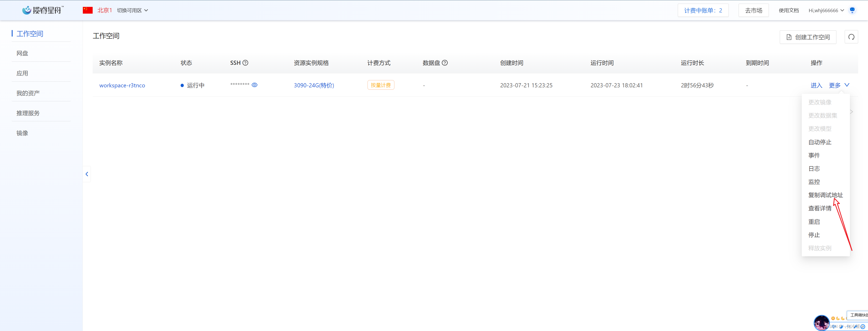This screenshot has height=331, width=868.
Task: Expand the Hi,whj666666 user menu
Action: tap(826, 10)
